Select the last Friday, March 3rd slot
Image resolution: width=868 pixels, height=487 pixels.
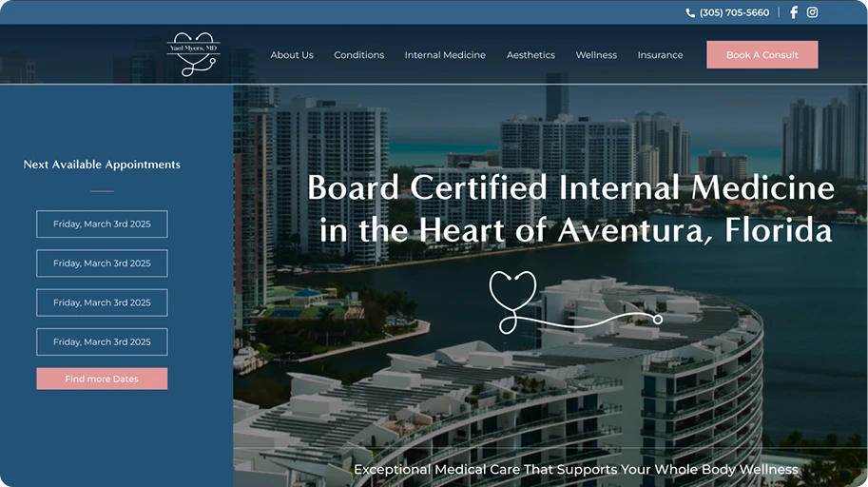pos(102,341)
